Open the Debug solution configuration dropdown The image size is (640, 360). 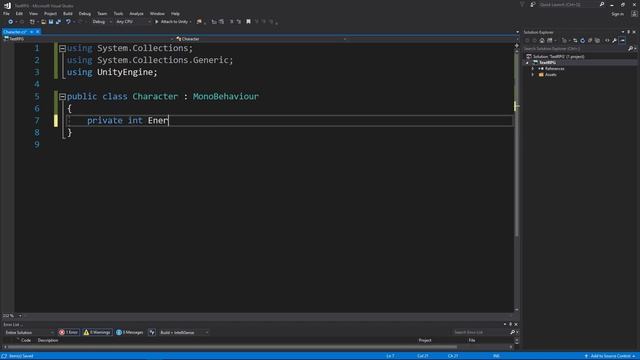(102, 22)
